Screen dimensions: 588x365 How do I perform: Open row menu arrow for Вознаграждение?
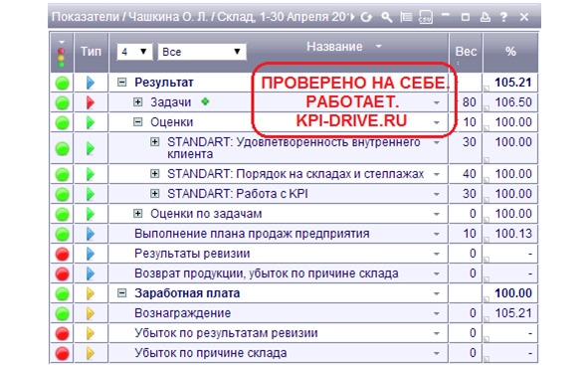437,313
